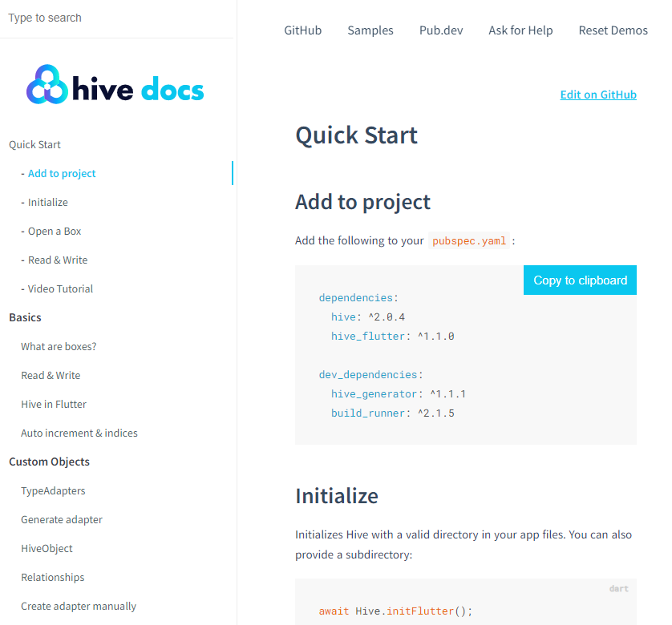Jump to Initialize sidebar entry

(47, 202)
